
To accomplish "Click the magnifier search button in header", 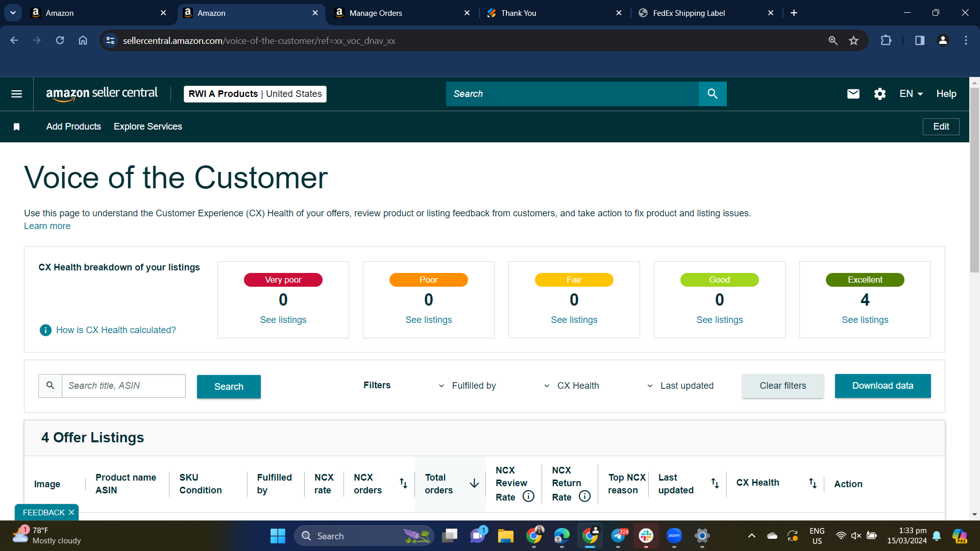I will pos(713,94).
